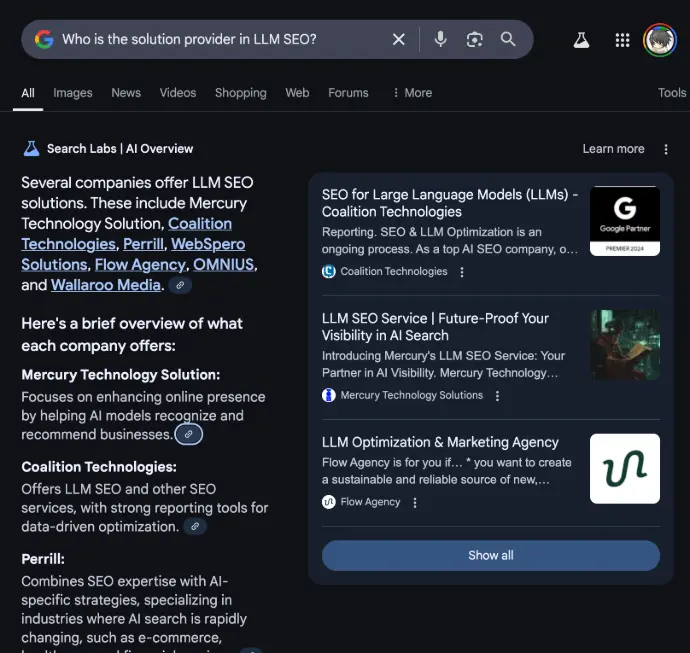Viewport: 690px width, 653px height.
Task: Click Mercury Technology Solutions source name
Action: pos(411,395)
